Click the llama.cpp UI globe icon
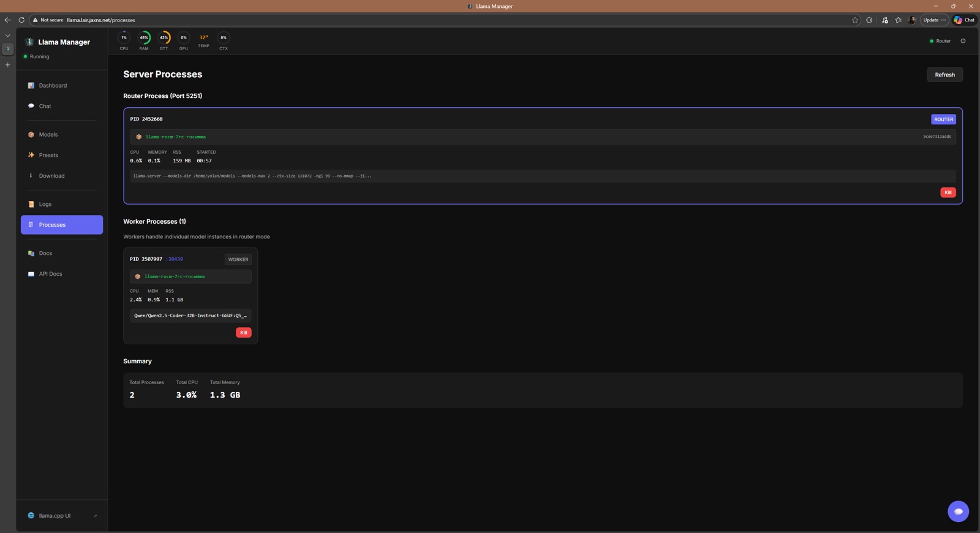The width and height of the screenshot is (980, 533). [31, 516]
